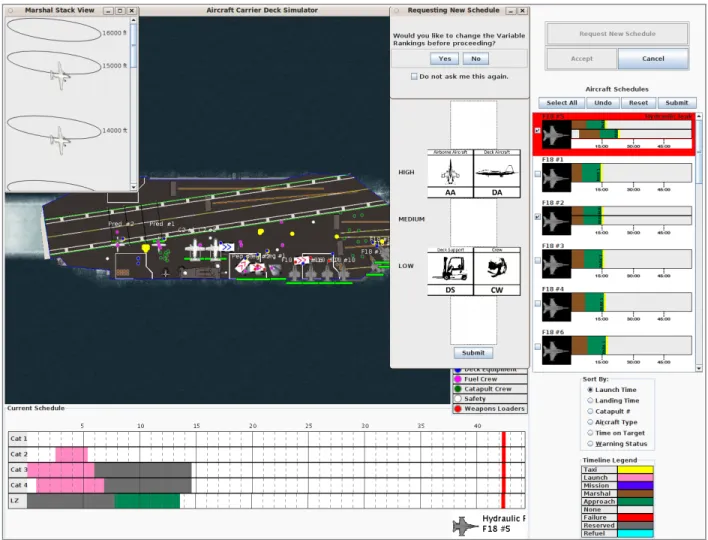Click the red time marker on Current Schedule

pyautogui.click(x=503, y=470)
